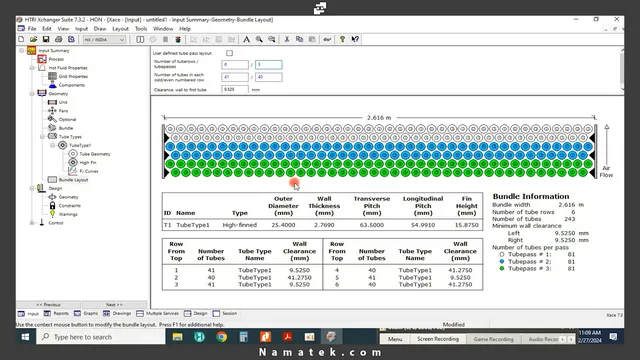
Task: Switch to the Graphs tab
Action: (86, 313)
